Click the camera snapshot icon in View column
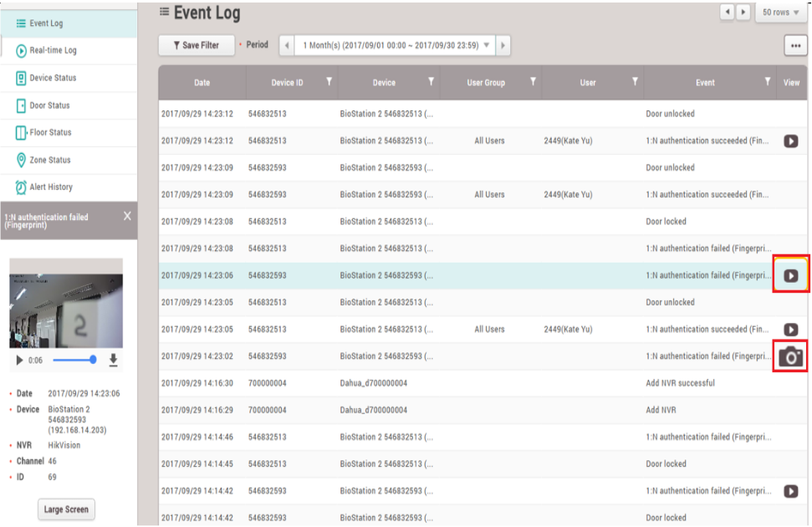Image resolution: width=812 pixels, height=527 pixels. (x=790, y=357)
